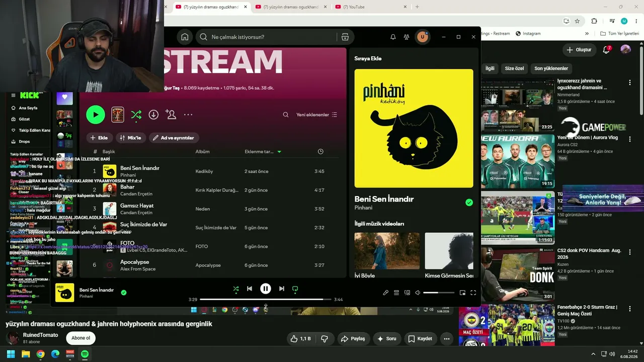644x362 pixels.
Task: Open the Chrome profile avatar M
Action: coord(624,21)
